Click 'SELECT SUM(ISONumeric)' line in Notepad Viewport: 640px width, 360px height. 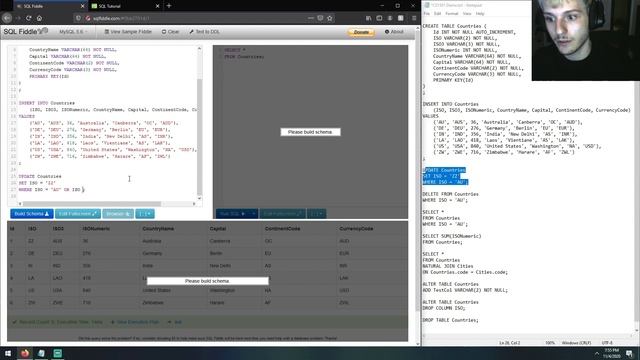tap(452, 236)
